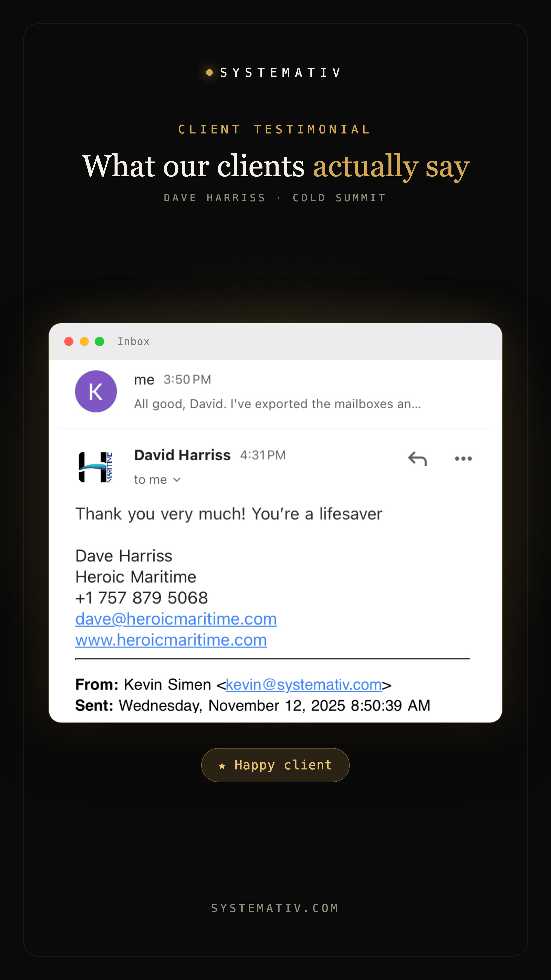Click the Happy client badge
The height and width of the screenshot is (980, 551).
[x=275, y=765]
